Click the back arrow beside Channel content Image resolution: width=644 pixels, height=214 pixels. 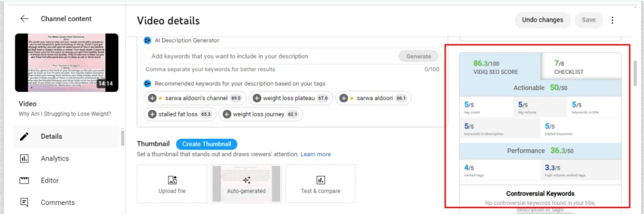(24, 19)
